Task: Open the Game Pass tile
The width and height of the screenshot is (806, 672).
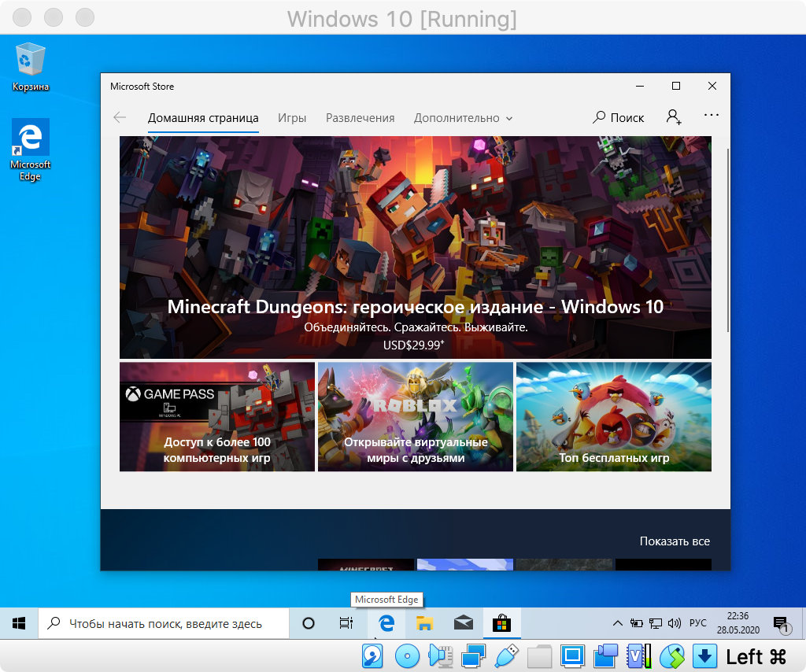Action: 217,416
